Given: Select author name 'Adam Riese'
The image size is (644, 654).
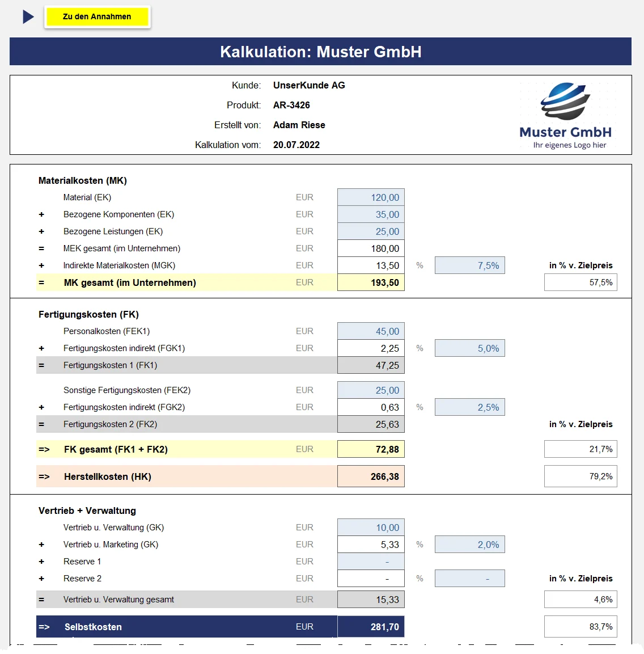Looking at the screenshot, I should point(299,125).
